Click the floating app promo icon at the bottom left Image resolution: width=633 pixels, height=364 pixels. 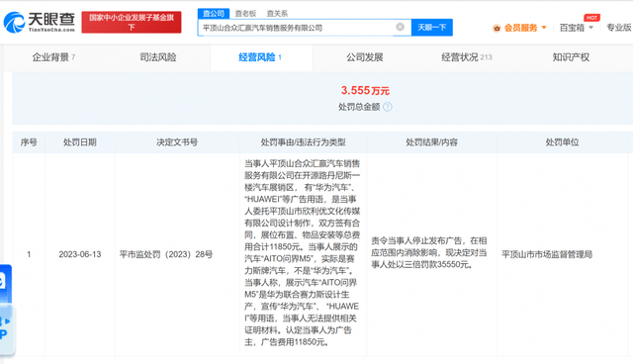(7, 329)
